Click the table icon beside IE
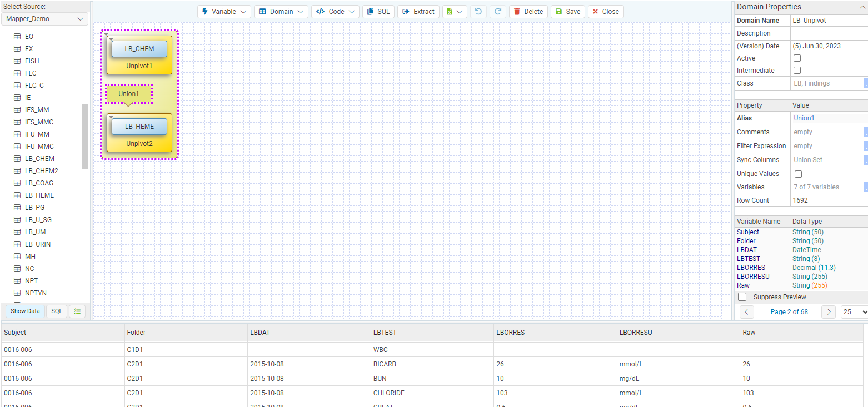The height and width of the screenshot is (407, 868). click(17, 98)
